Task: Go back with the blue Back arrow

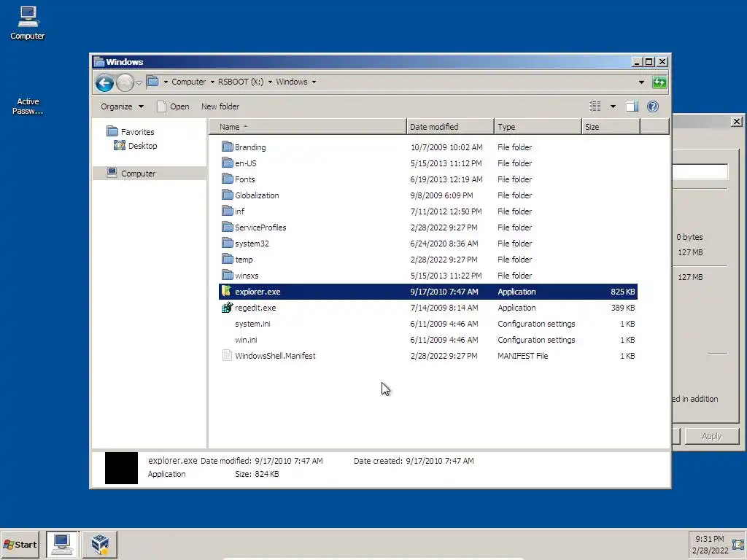Action: [104, 83]
